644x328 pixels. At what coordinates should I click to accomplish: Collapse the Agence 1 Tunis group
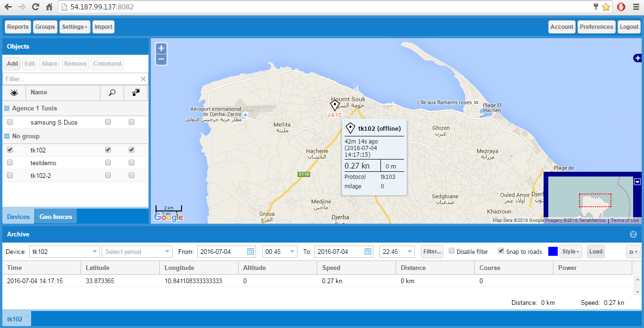tap(7, 108)
